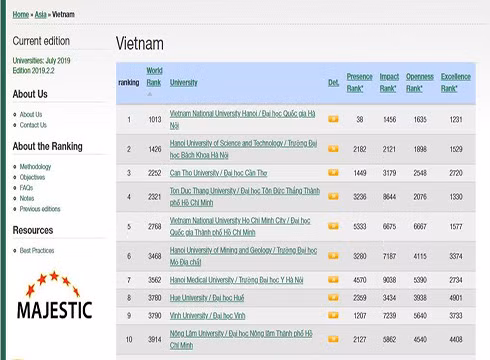The image size is (490, 360).
Task: Sort table by University column
Action: 184,83
